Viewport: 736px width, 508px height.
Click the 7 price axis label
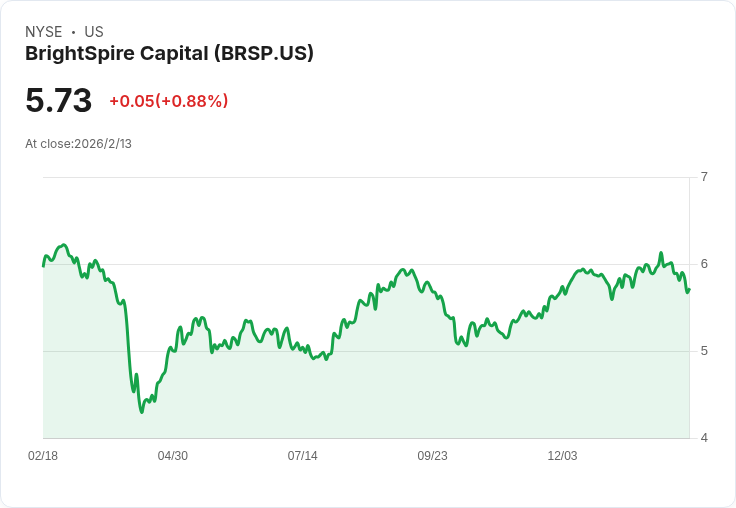click(704, 177)
